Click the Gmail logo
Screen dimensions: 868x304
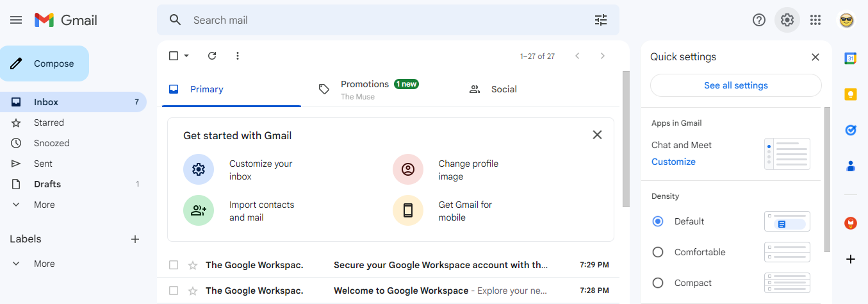coord(66,20)
